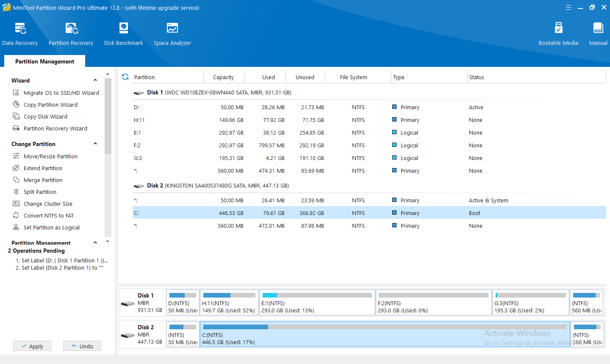Select the C: partition row
Viewport: 610px width, 364px height.
(x=369, y=213)
